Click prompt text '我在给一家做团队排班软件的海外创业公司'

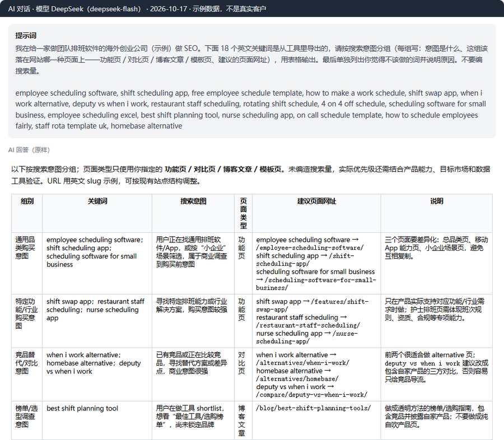coord(251,59)
